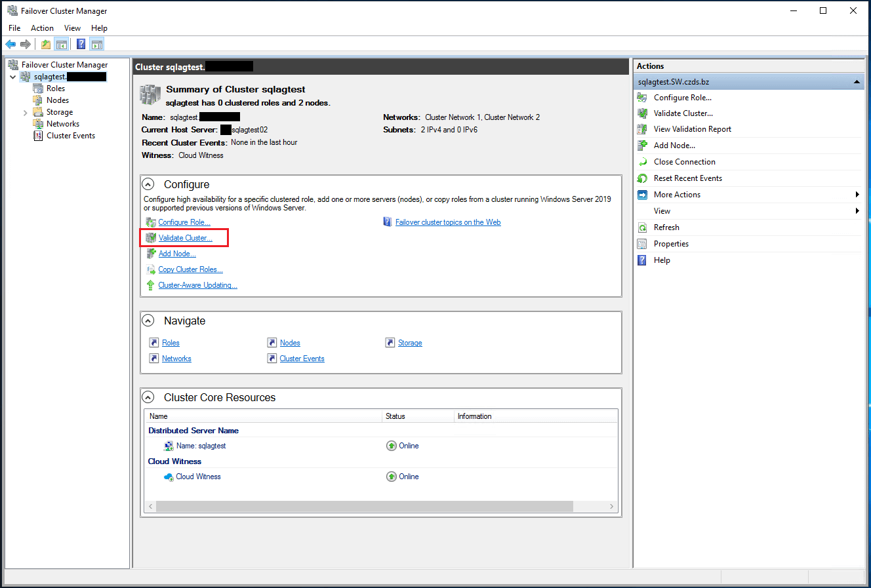This screenshot has height=588, width=871.
Task: Click the horizontal scrollbar in Cluster Core Resources
Action: [x=365, y=507]
